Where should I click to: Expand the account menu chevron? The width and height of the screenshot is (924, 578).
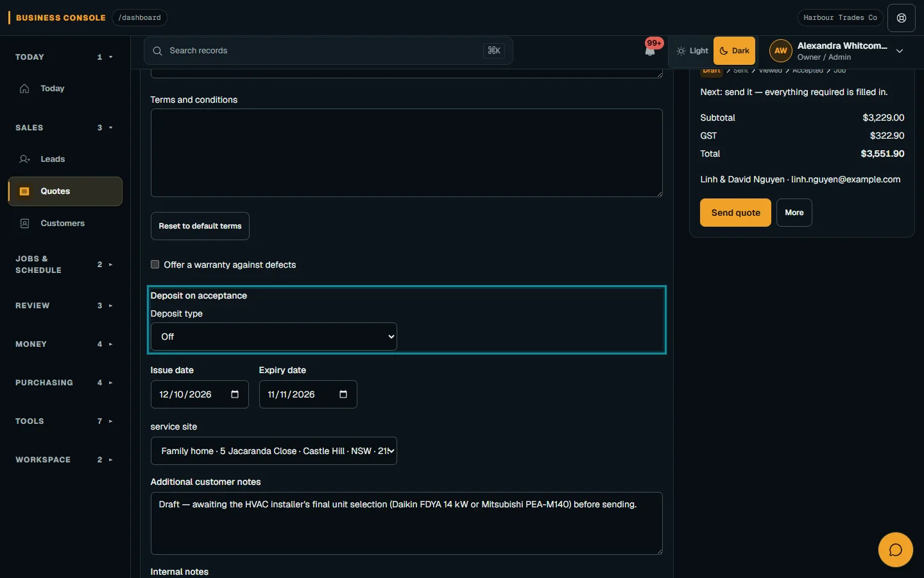900,51
